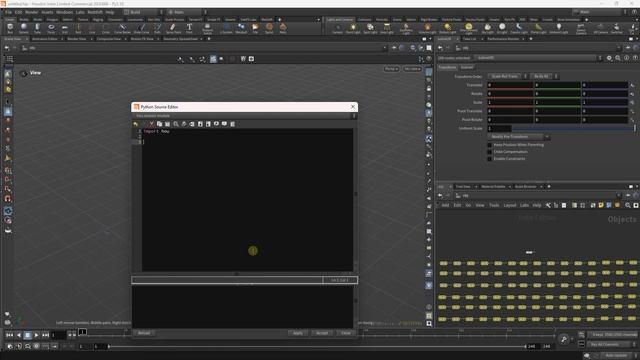Click the timeline frame range slider
The width and height of the screenshot is (640, 360).
[x=317, y=347]
